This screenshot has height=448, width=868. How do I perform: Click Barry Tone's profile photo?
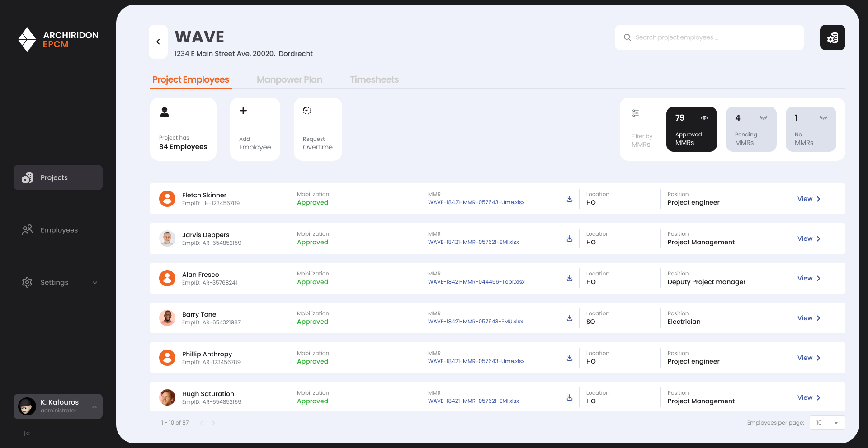[x=167, y=318]
